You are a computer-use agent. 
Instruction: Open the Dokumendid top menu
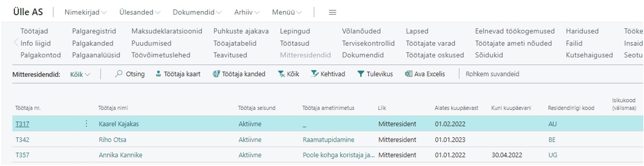point(197,12)
